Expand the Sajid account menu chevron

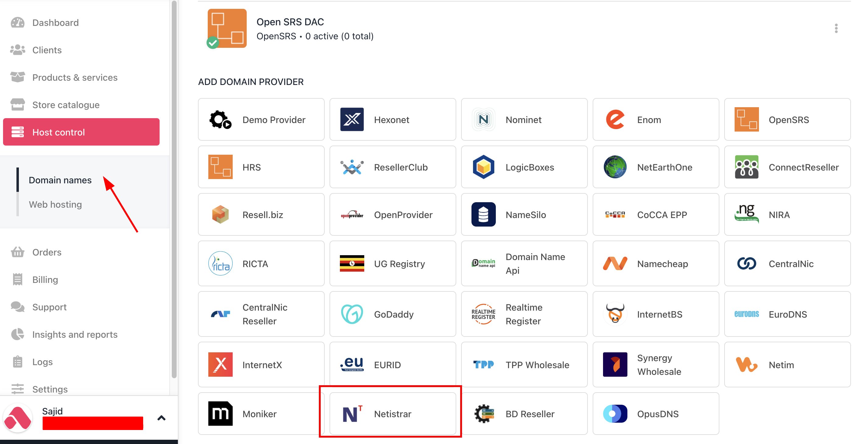(x=161, y=418)
